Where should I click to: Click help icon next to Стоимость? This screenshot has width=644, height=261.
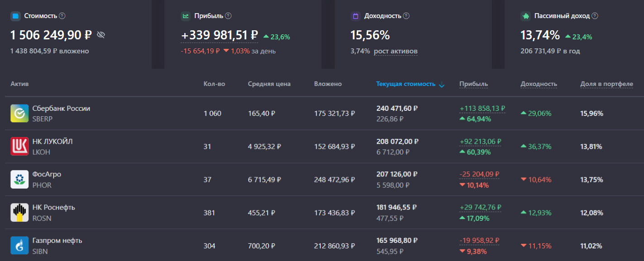(62, 16)
